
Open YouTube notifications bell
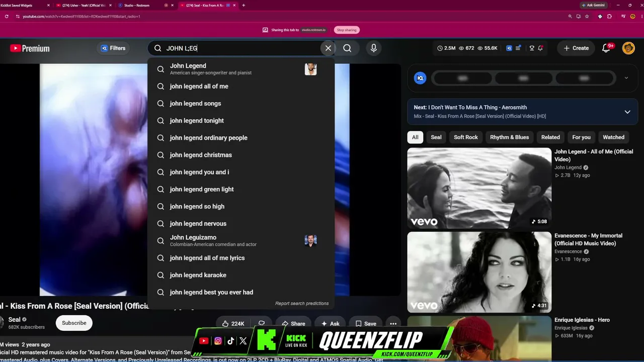click(x=607, y=48)
